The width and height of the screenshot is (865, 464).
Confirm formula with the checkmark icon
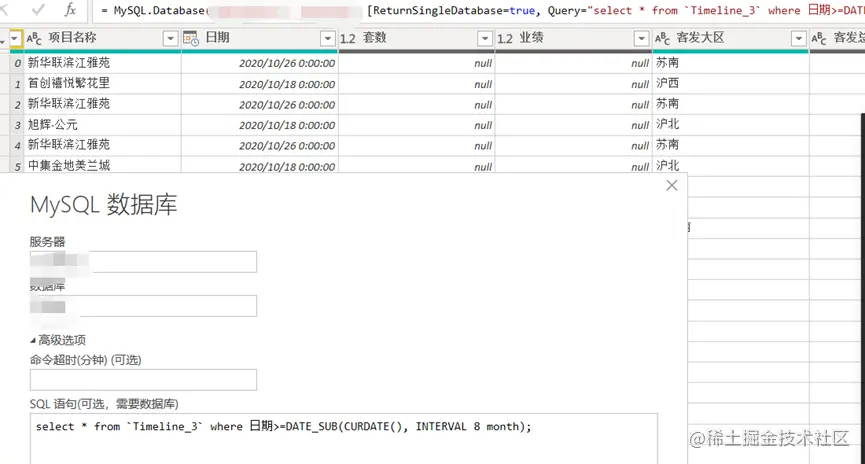click(38, 9)
